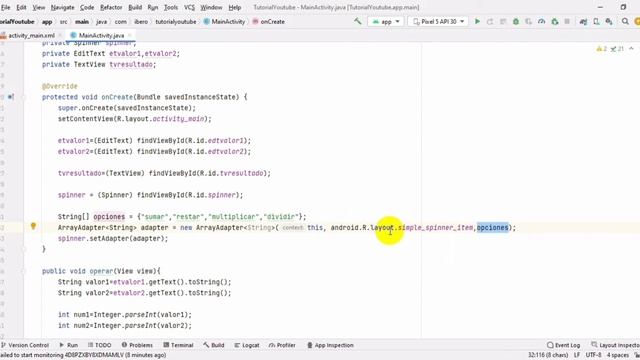The image size is (640, 360).
Task: Change the UTF-8 file encoding
Action: tap(593, 355)
